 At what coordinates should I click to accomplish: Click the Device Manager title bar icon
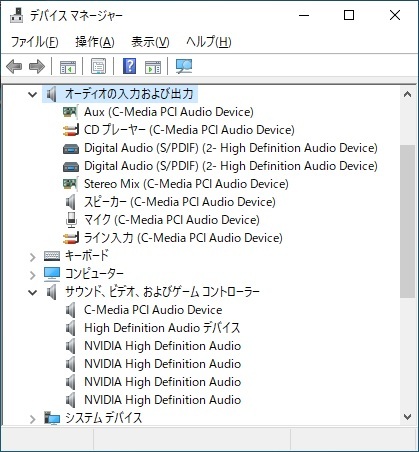pos(17,15)
